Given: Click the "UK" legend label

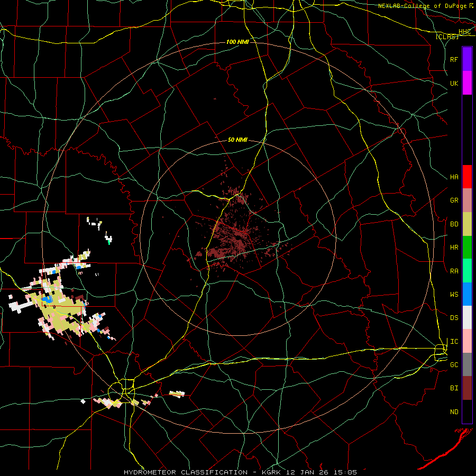Looking at the screenshot, I should pyautogui.click(x=454, y=84).
